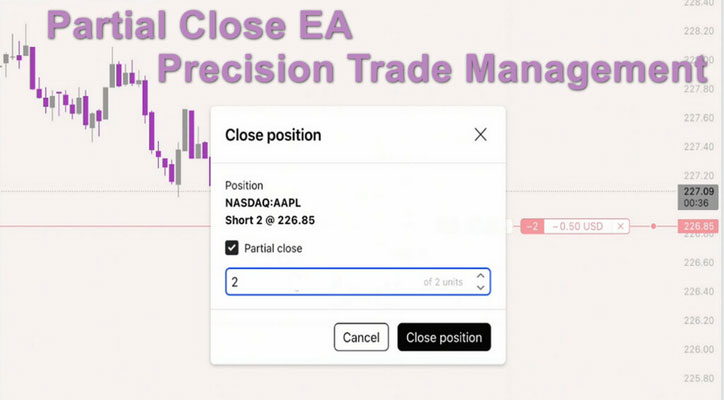Click the Close position dialog title

coord(273,134)
